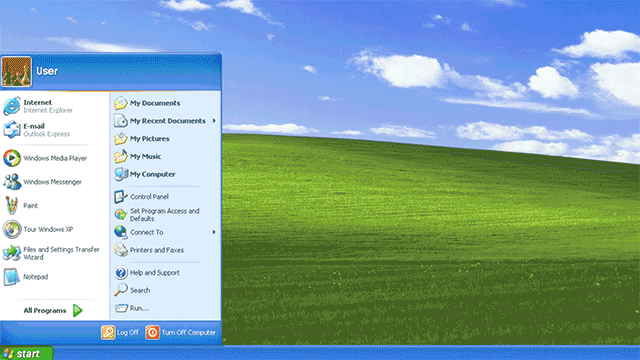Click the My Computer text label
This screenshot has height=360, width=640.
pos(153,174)
